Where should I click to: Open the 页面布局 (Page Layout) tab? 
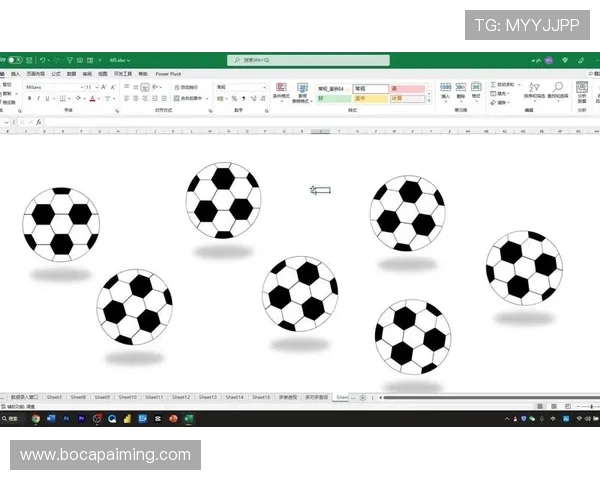point(36,74)
